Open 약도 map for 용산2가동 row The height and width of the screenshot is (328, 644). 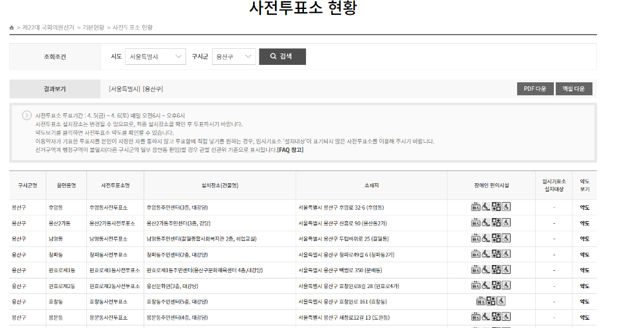pyautogui.click(x=585, y=223)
